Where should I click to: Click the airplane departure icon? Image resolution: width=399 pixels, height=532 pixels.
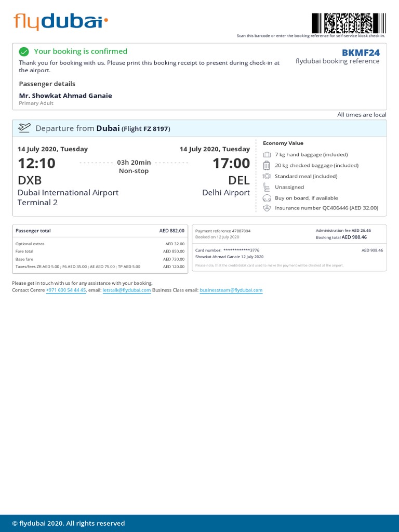coord(24,128)
